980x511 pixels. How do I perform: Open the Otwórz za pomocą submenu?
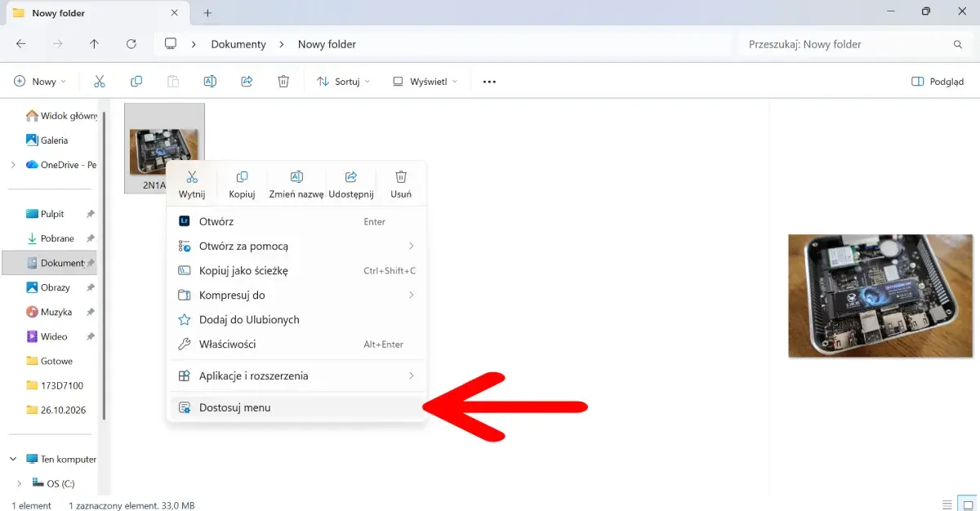click(x=296, y=246)
